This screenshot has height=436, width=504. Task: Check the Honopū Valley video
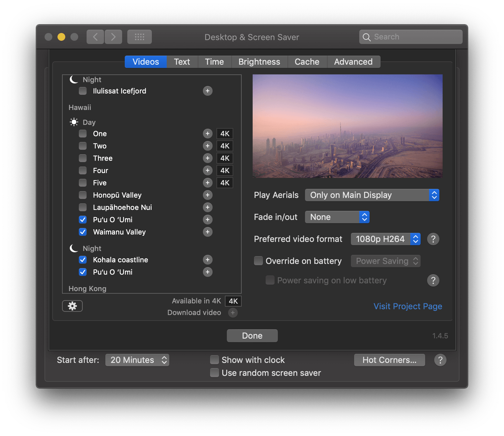[x=83, y=195]
